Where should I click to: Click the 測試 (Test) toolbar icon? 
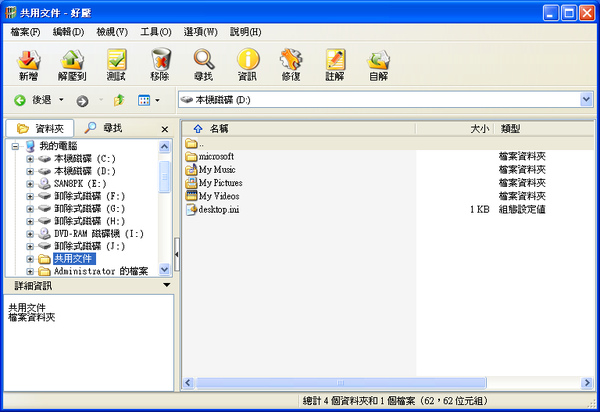(x=116, y=65)
